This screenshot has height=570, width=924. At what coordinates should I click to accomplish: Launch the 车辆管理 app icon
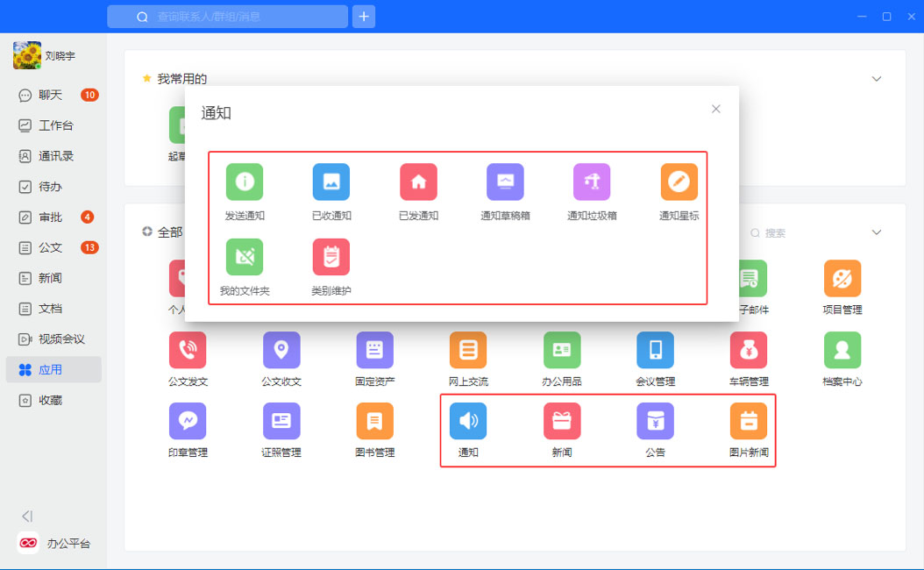(749, 350)
